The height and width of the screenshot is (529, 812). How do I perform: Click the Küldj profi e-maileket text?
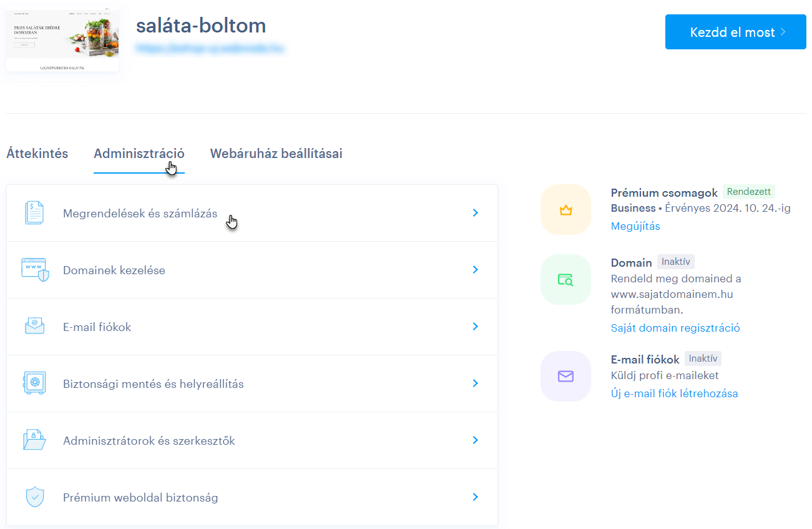point(665,375)
